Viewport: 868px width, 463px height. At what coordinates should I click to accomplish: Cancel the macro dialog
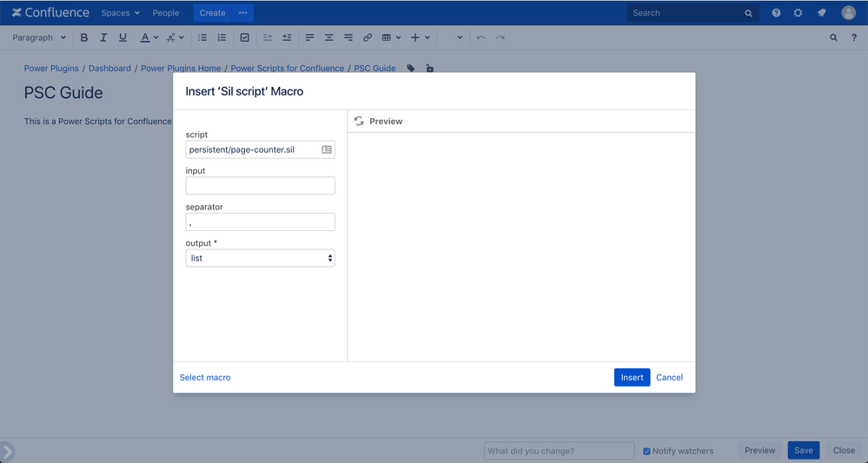pos(669,377)
